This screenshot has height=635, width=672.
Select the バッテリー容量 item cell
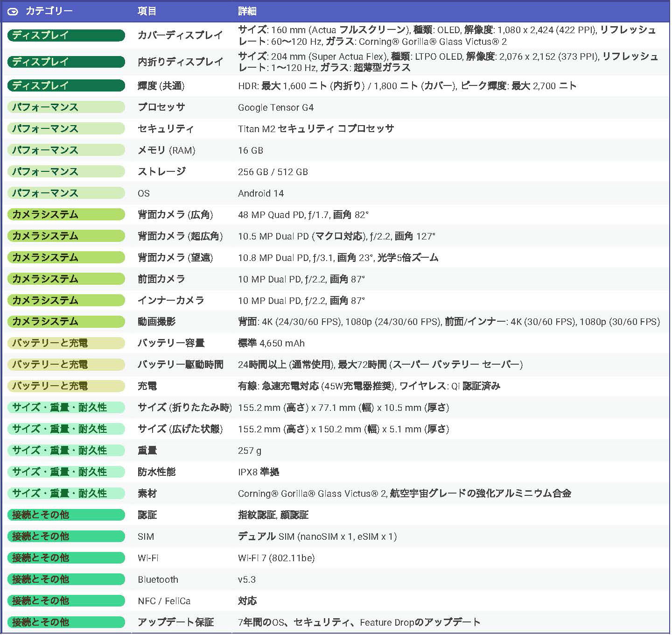(x=171, y=344)
